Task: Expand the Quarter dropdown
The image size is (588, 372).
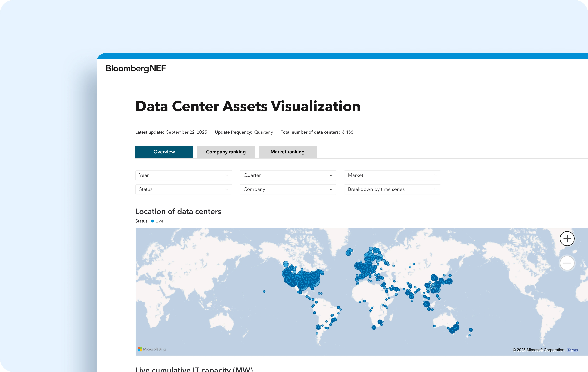Action: [288, 175]
